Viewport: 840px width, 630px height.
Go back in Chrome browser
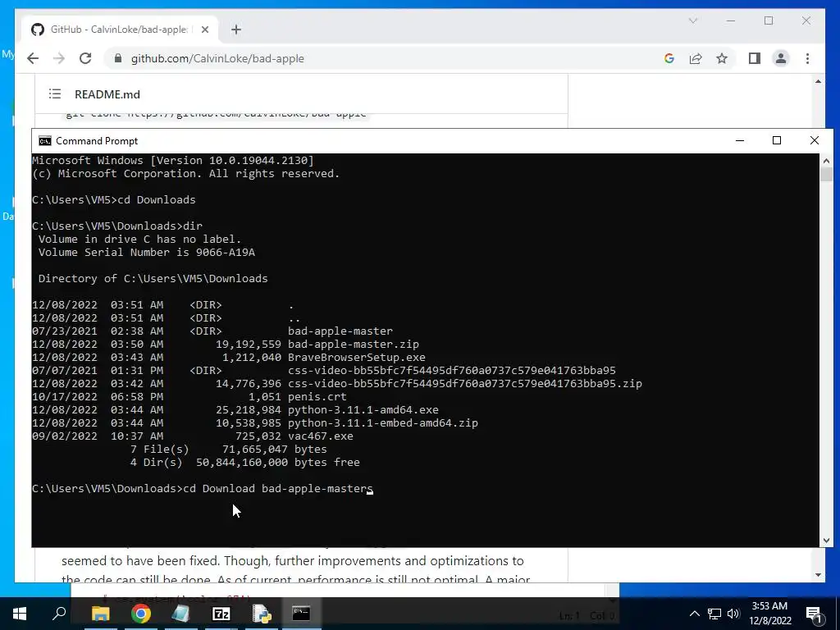pyautogui.click(x=33, y=58)
